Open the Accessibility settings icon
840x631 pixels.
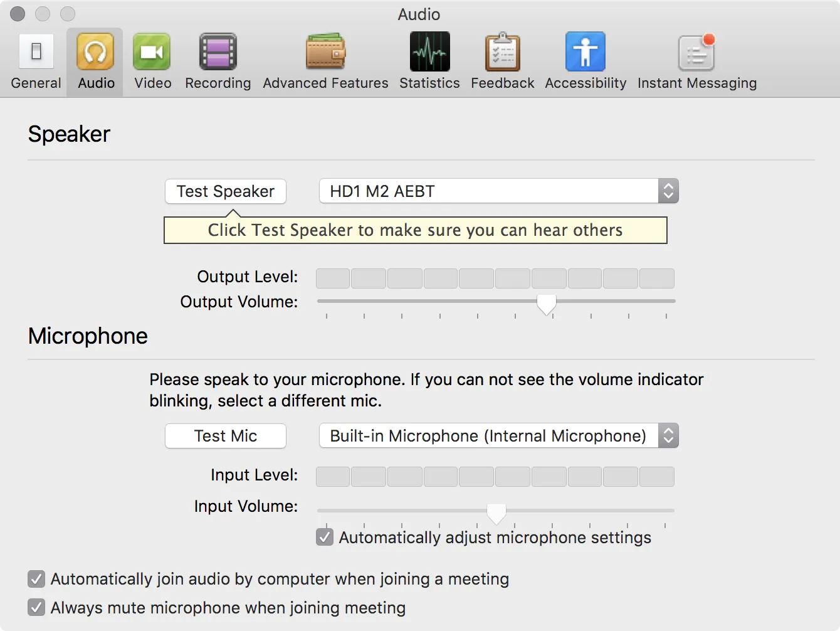point(585,52)
